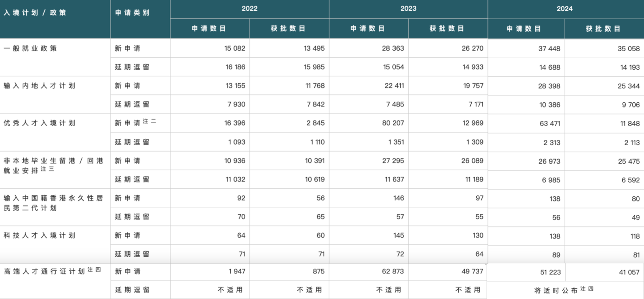This screenshot has height=299, width=644.
Task: Select the 35 058 cell in 2024
Action: (628, 49)
